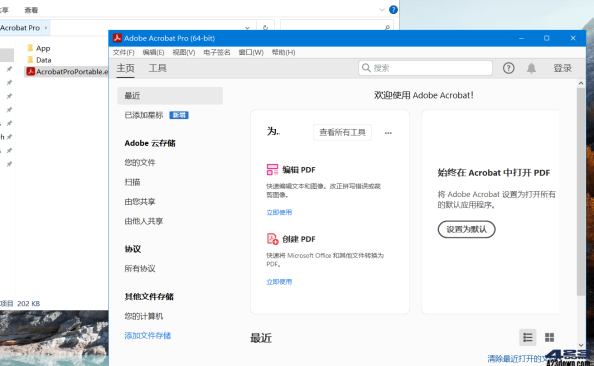Click Acrobat Pro breadcrumb in Explorer

click(x=20, y=28)
